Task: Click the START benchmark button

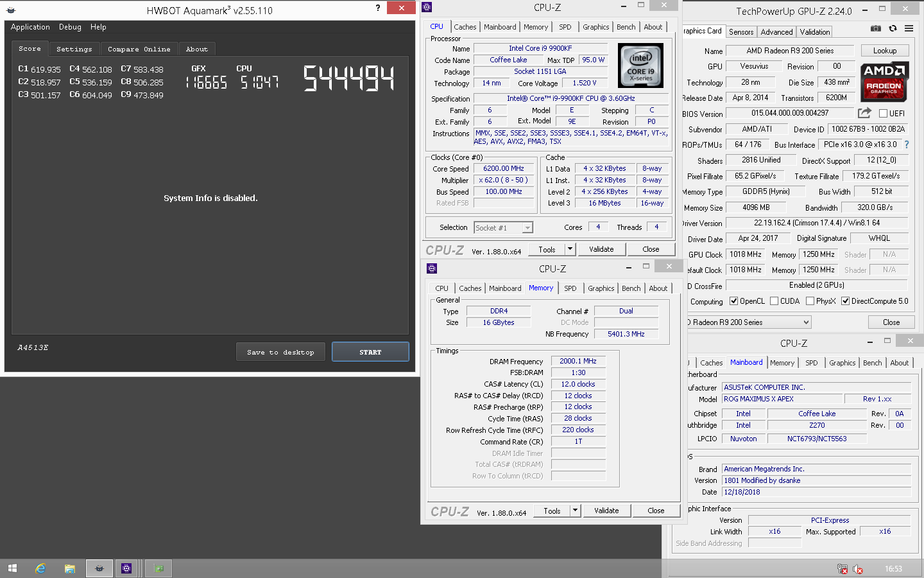Action: coord(370,352)
